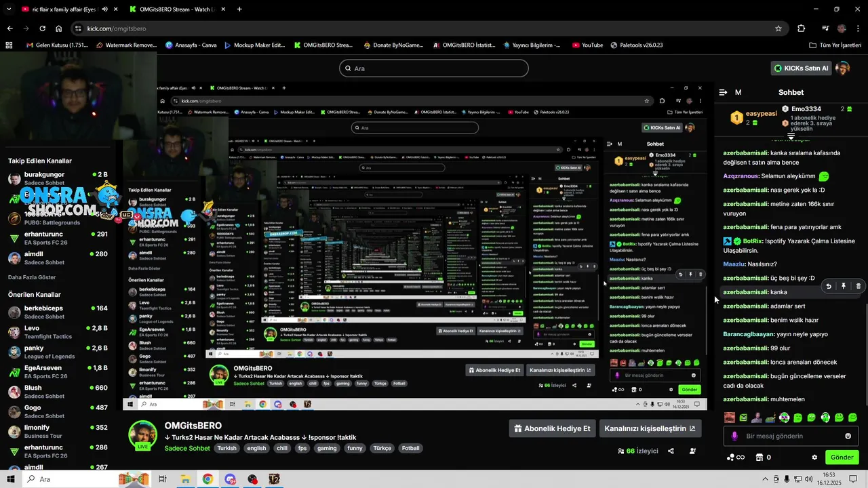Select the 'Football' stream tag
This screenshot has width=868, height=488.
(410, 448)
